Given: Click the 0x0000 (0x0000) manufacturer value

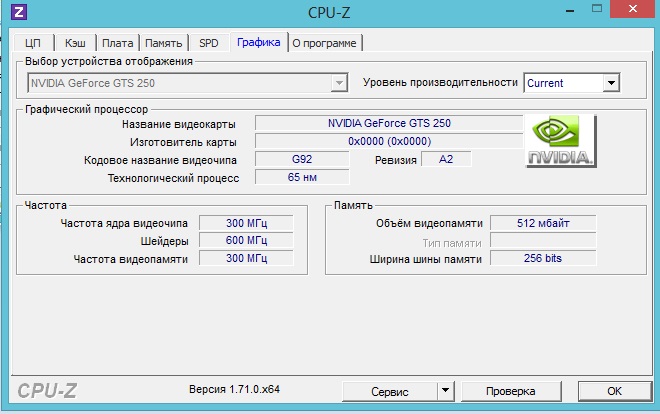Looking at the screenshot, I should coord(389,141).
